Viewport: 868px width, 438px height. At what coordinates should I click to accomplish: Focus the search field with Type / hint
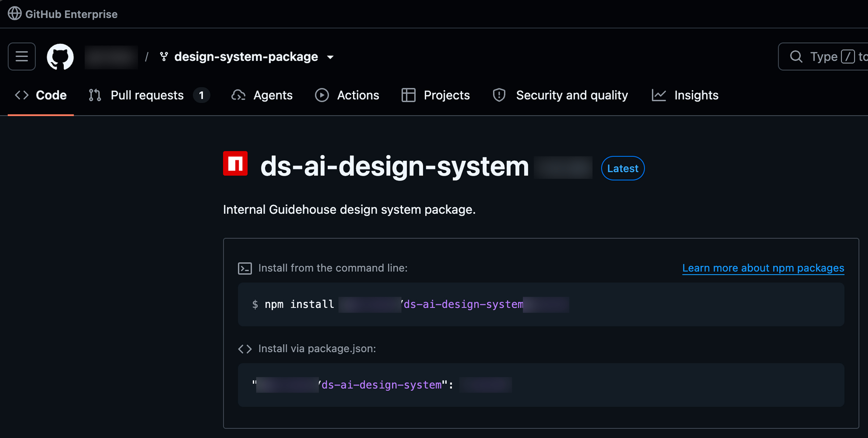pyautogui.click(x=823, y=56)
